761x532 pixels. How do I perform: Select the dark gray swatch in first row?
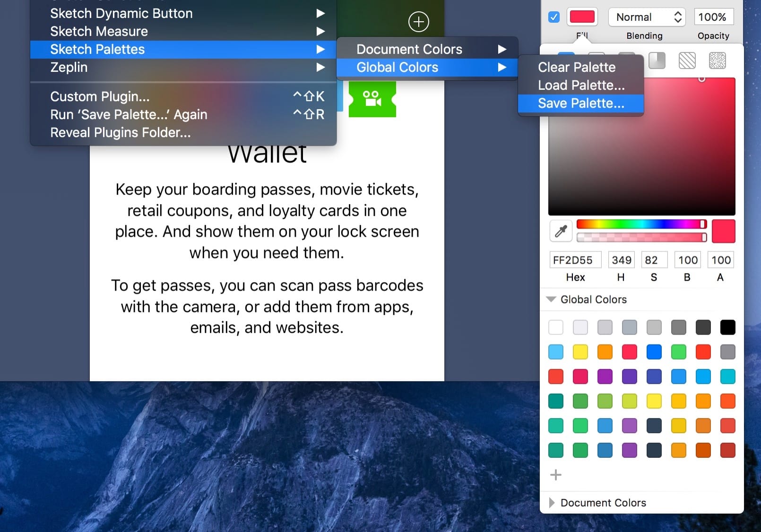(x=703, y=327)
